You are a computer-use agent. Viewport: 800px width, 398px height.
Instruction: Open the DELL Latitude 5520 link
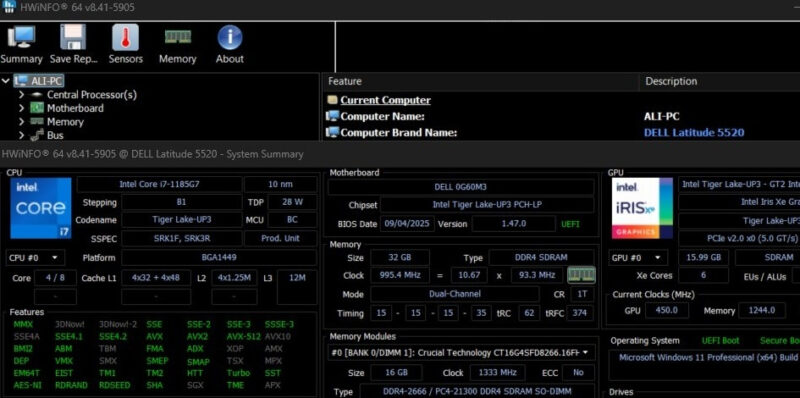point(694,133)
